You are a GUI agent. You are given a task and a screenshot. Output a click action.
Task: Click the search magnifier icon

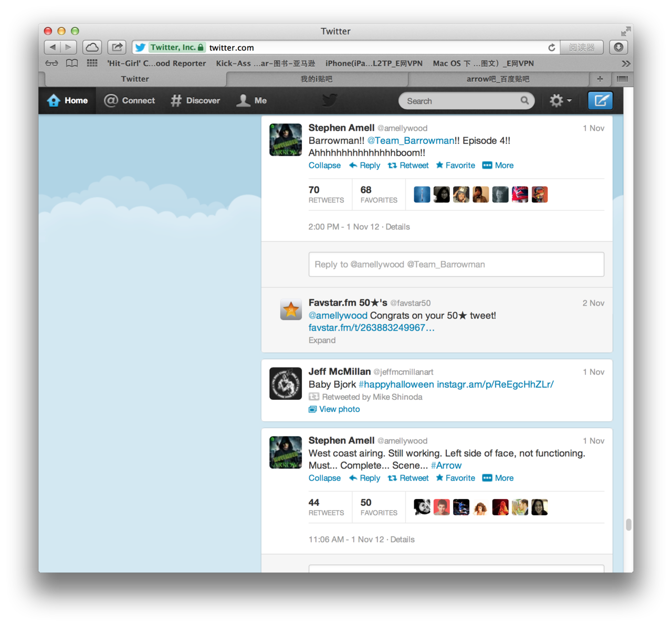(x=524, y=101)
